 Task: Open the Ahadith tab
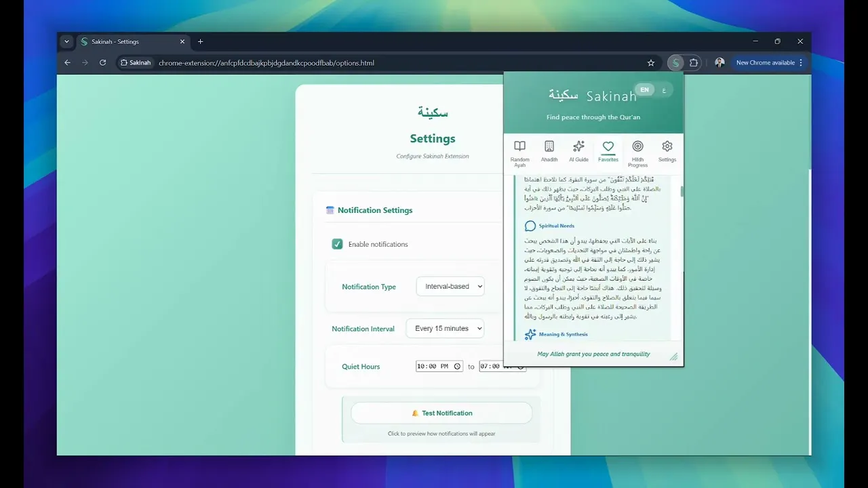tap(549, 151)
